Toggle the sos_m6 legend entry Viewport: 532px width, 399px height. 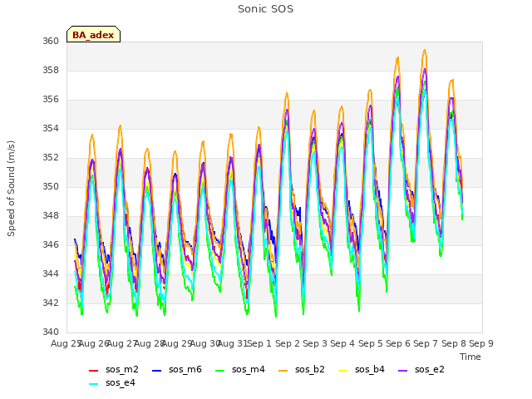point(177,369)
